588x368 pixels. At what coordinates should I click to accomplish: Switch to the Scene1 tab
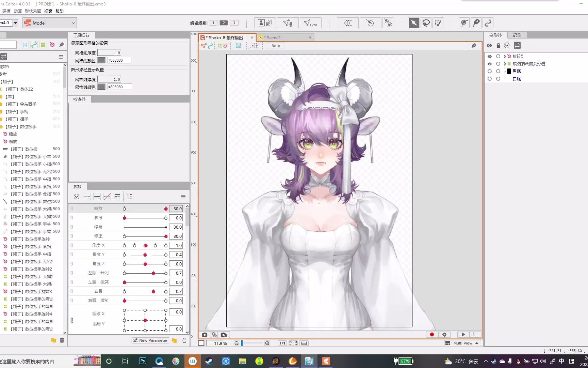pyautogui.click(x=274, y=37)
